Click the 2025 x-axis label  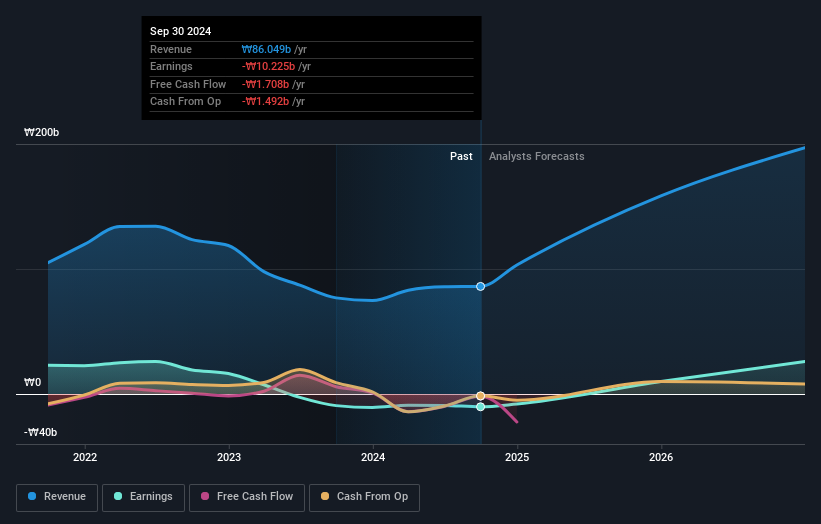coord(517,457)
